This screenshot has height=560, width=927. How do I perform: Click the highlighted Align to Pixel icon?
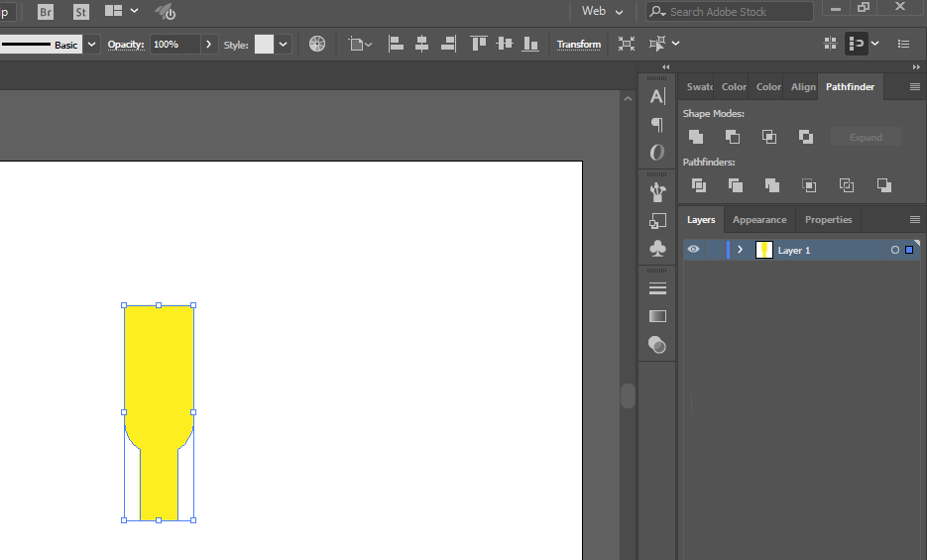[x=856, y=44]
